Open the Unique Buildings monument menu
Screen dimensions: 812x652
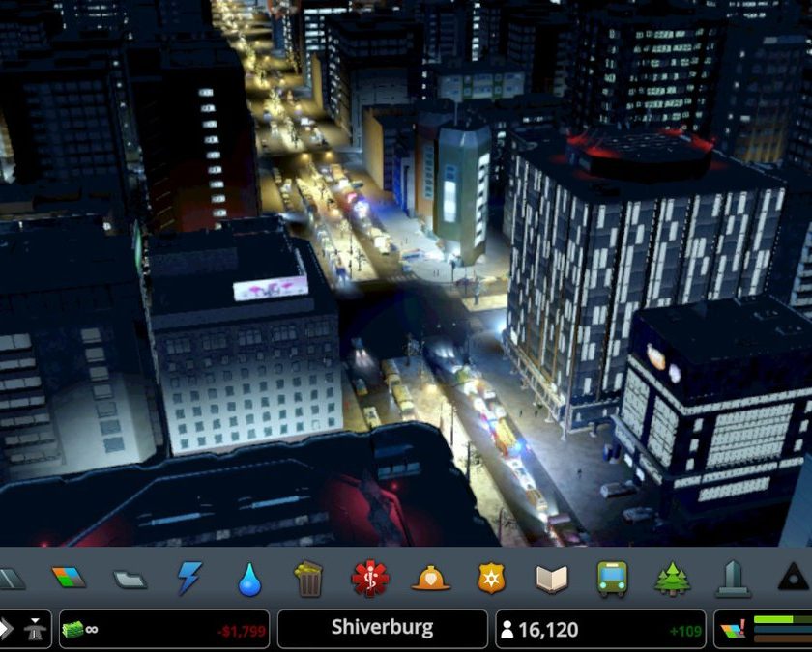pos(734,579)
